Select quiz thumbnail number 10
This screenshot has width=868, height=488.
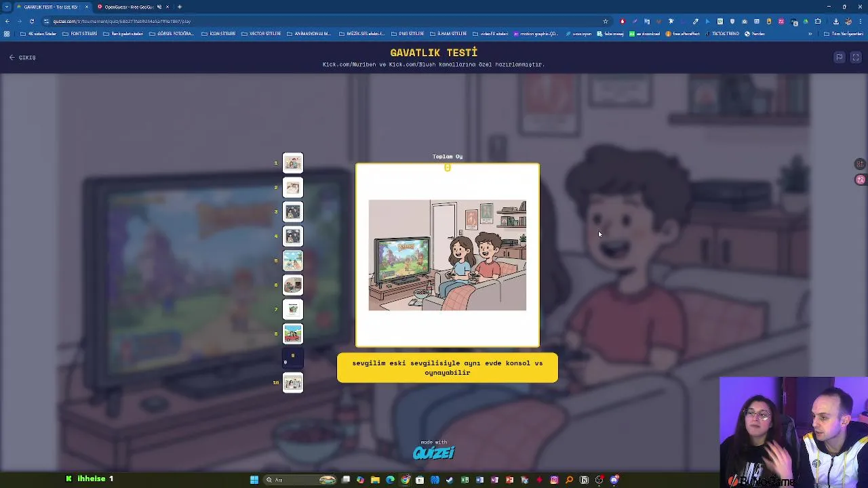[x=293, y=383]
